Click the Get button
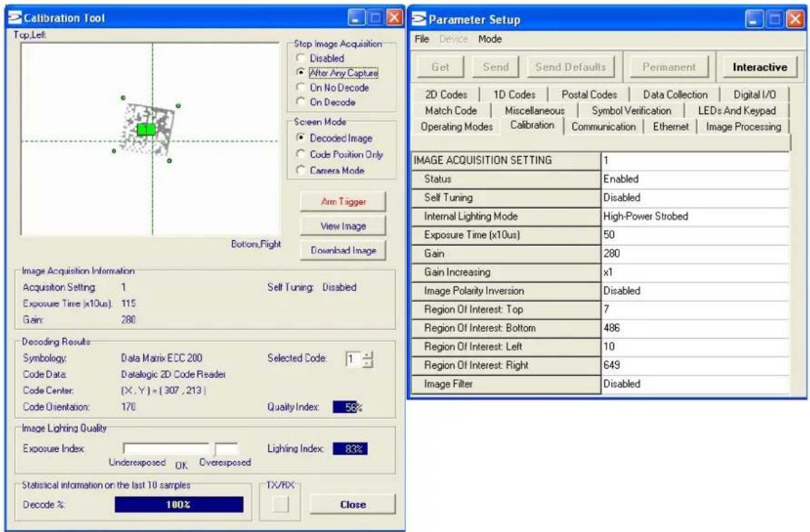 (440, 67)
